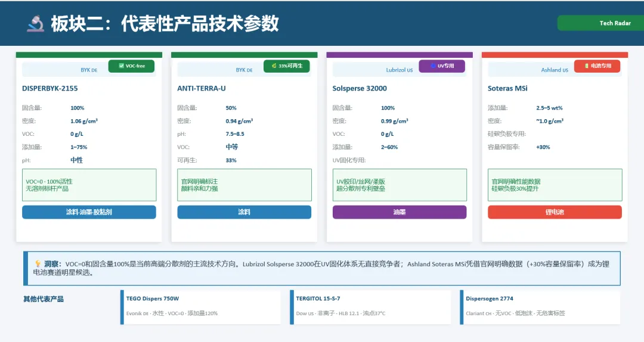Click the 0.99 g/cm³ density value
The width and height of the screenshot is (644, 342).
(394, 121)
